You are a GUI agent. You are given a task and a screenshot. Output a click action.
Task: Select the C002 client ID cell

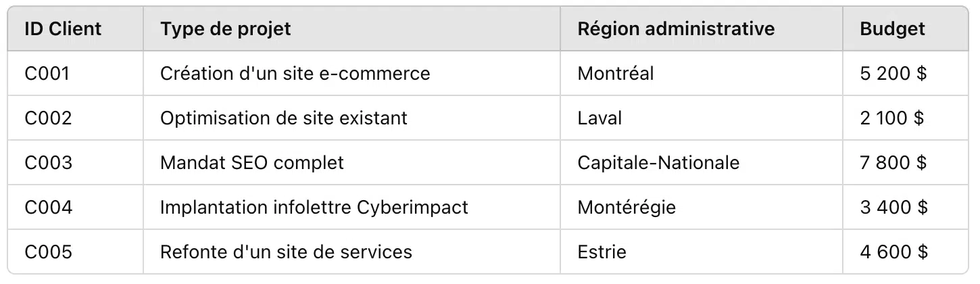(x=75, y=118)
